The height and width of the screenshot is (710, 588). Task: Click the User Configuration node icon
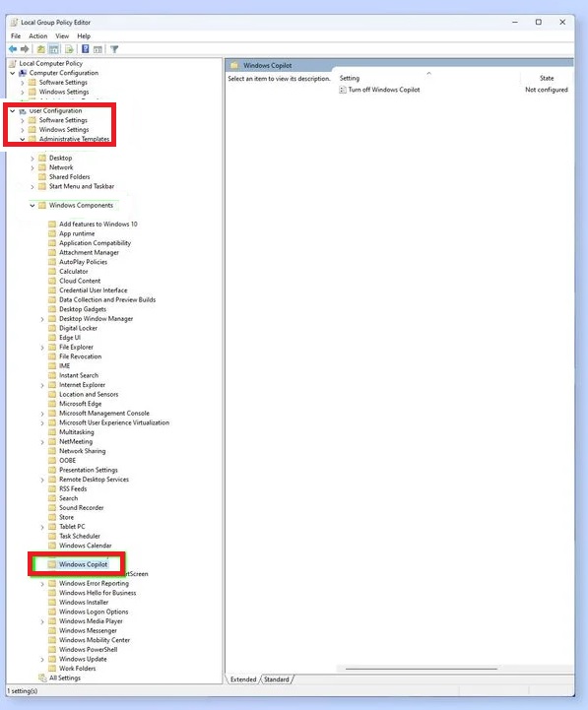[x=23, y=111]
